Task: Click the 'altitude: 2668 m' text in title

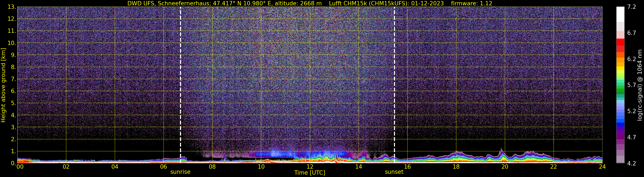Action: point(298,3)
